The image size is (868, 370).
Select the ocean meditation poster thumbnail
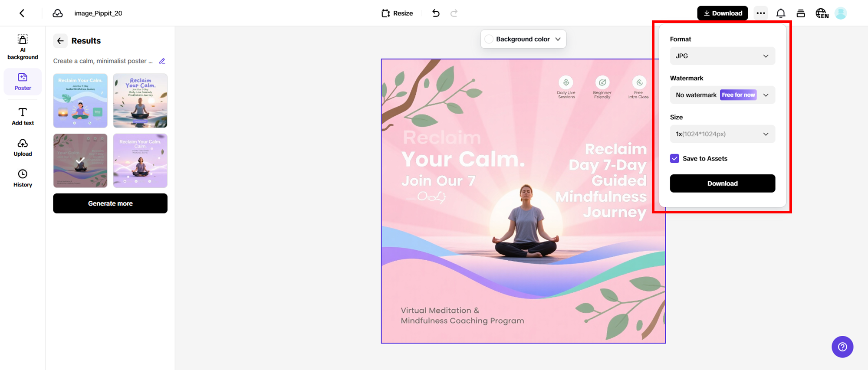(140, 101)
